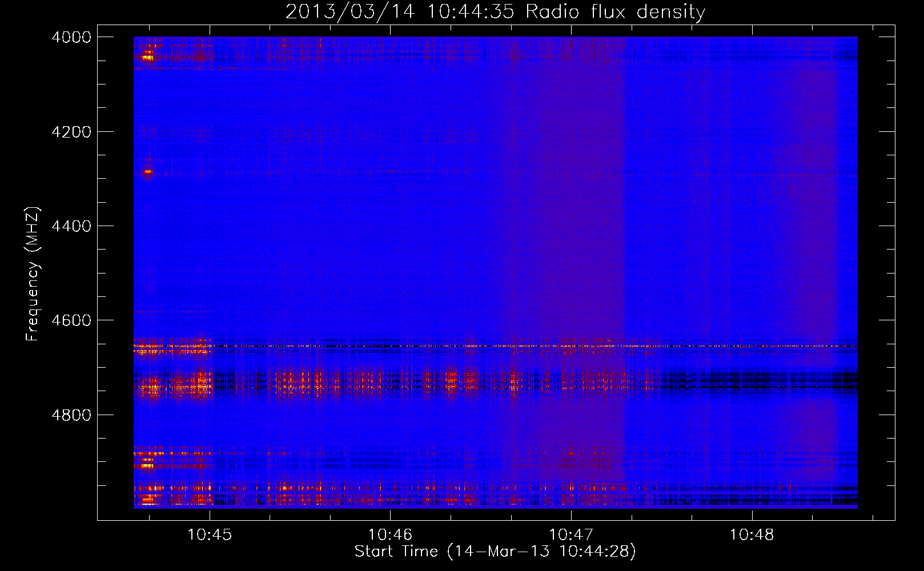Click the 4600 frequency tick label
This screenshot has height=571, width=924.
pyautogui.click(x=71, y=320)
